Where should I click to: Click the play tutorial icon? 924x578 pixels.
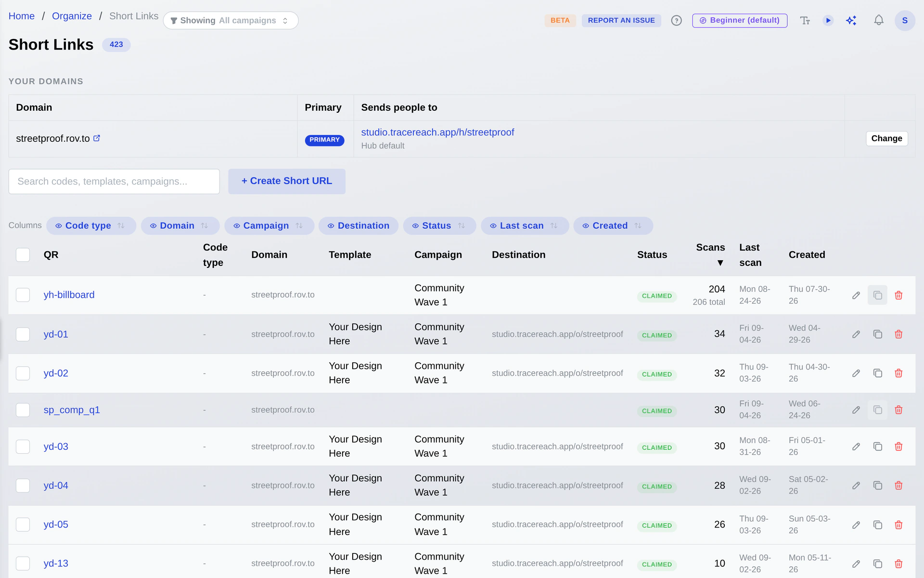click(x=828, y=21)
